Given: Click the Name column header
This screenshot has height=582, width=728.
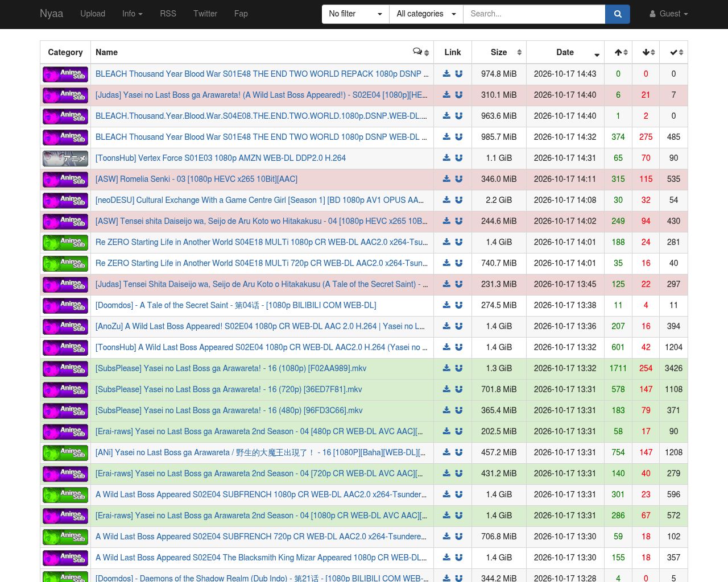Looking at the screenshot, I should click(x=262, y=52).
